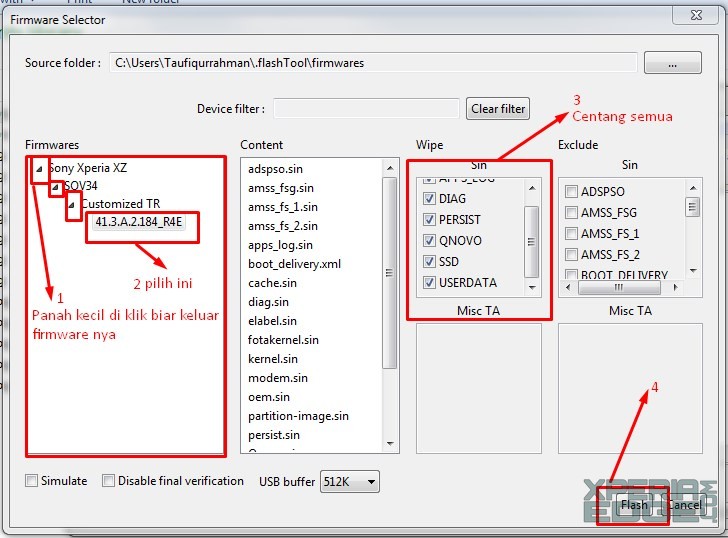The width and height of the screenshot is (728, 538).
Task: Select amss_fs_1.sin in Content list
Action: click(x=283, y=207)
